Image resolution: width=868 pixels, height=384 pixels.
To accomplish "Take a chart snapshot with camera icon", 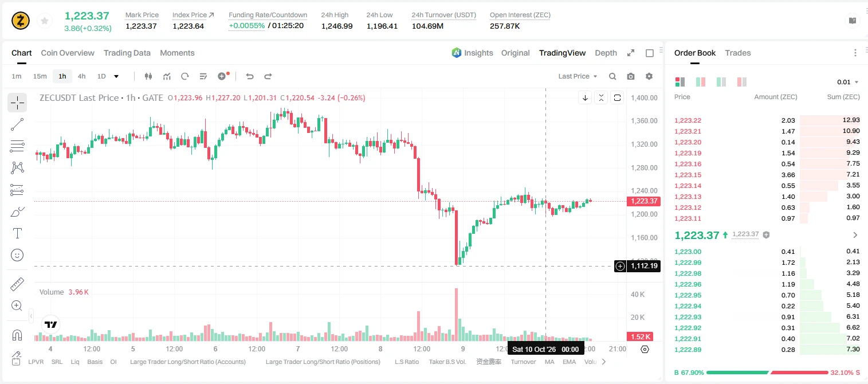I will (x=631, y=76).
